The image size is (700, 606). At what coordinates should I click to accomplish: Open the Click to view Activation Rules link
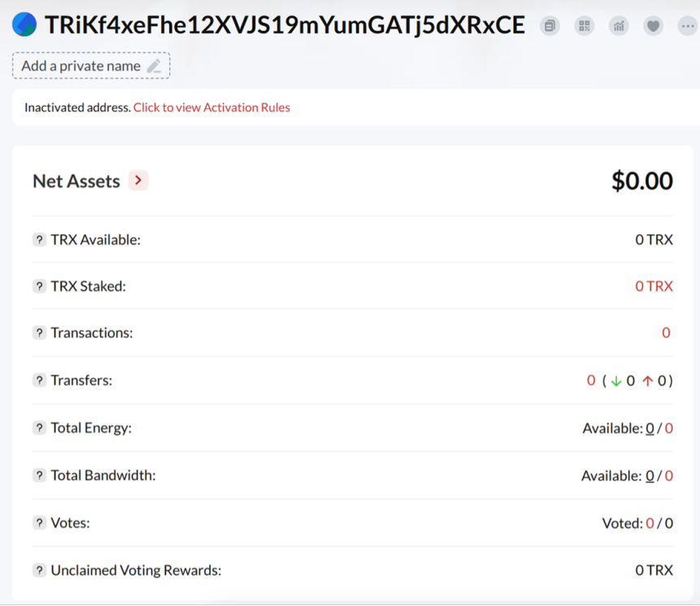(x=212, y=107)
